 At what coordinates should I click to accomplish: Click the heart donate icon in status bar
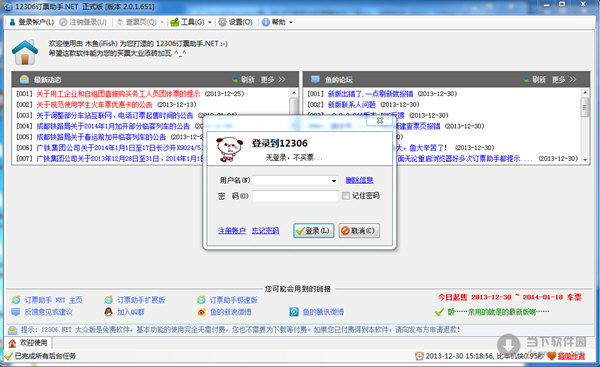click(x=551, y=356)
